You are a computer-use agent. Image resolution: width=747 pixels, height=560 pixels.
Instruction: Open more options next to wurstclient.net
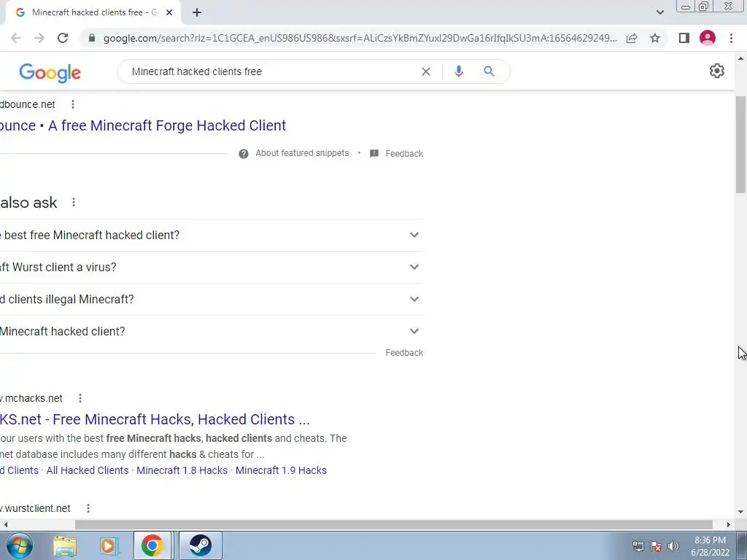click(88, 508)
